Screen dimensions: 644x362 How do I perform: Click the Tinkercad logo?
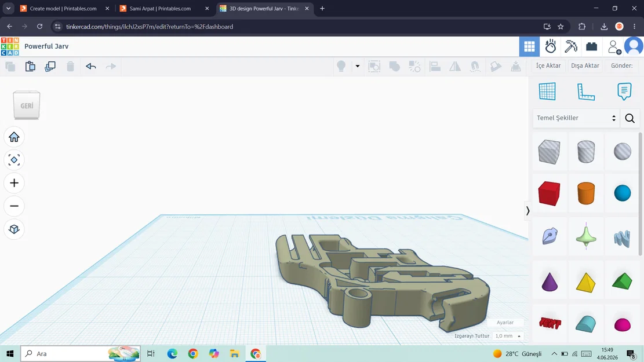pos(10,46)
